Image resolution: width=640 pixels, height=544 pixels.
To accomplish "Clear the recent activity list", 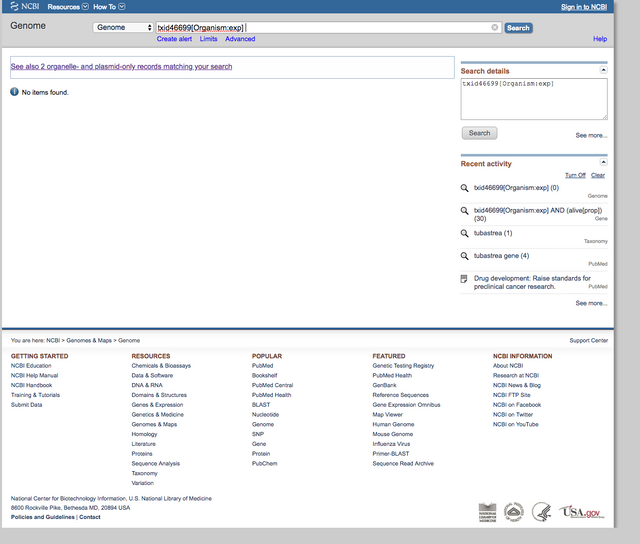I will coord(598,175).
